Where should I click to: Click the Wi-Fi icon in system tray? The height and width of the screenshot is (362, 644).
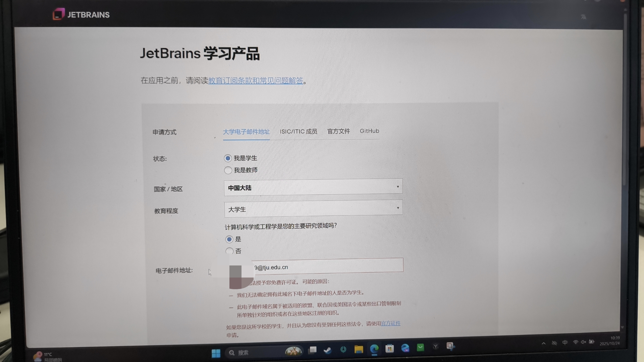[x=575, y=342]
